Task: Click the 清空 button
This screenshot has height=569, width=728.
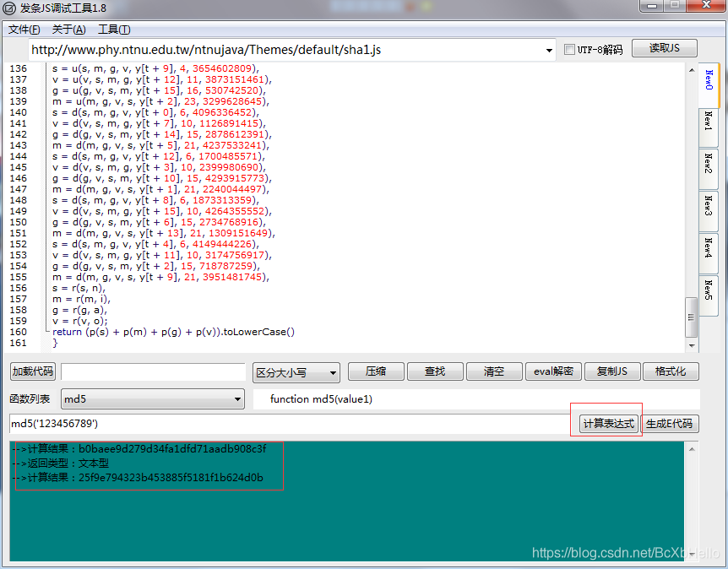Action: 494,371
